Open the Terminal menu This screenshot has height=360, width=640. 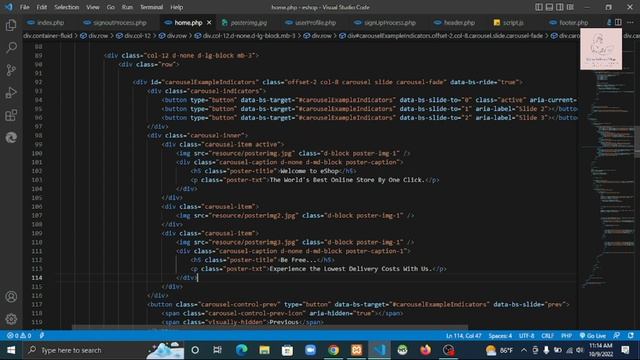point(151,7)
